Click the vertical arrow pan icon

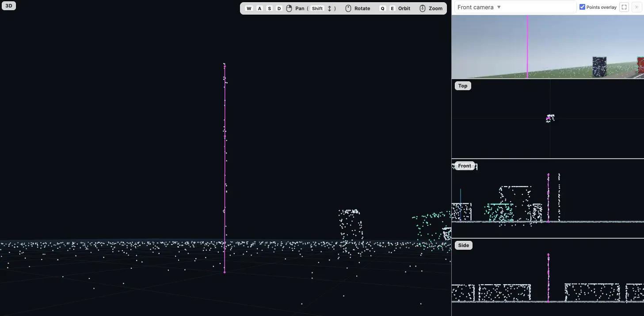pos(329,8)
